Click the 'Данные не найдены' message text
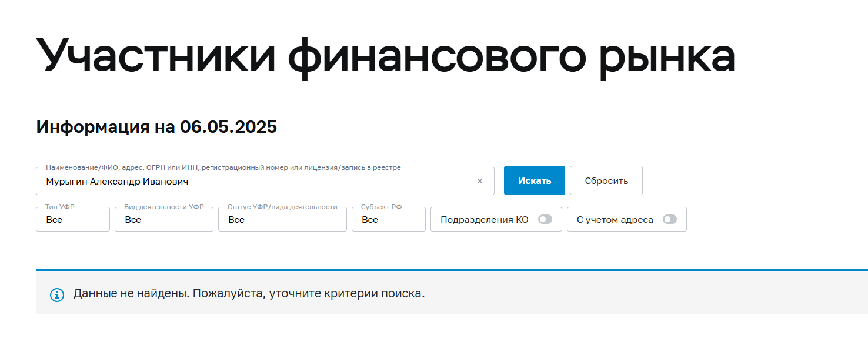This screenshot has height=342, width=868. [x=249, y=293]
